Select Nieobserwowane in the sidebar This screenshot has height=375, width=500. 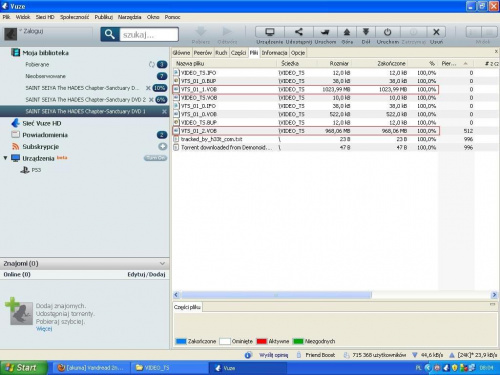[46, 76]
